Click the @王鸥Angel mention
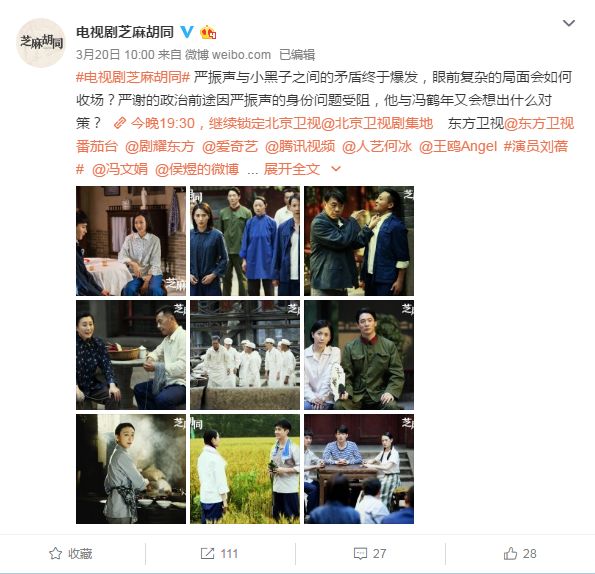 coord(458,146)
